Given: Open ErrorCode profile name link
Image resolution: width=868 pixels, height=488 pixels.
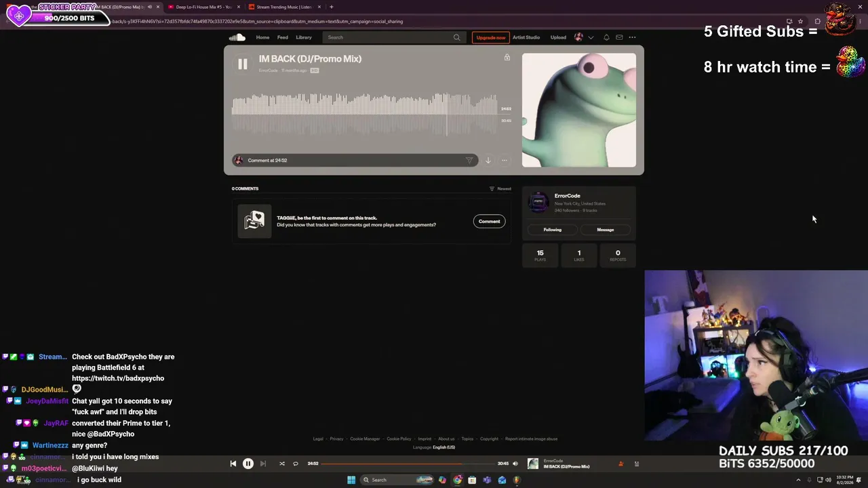Looking at the screenshot, I should coord(568,196).
